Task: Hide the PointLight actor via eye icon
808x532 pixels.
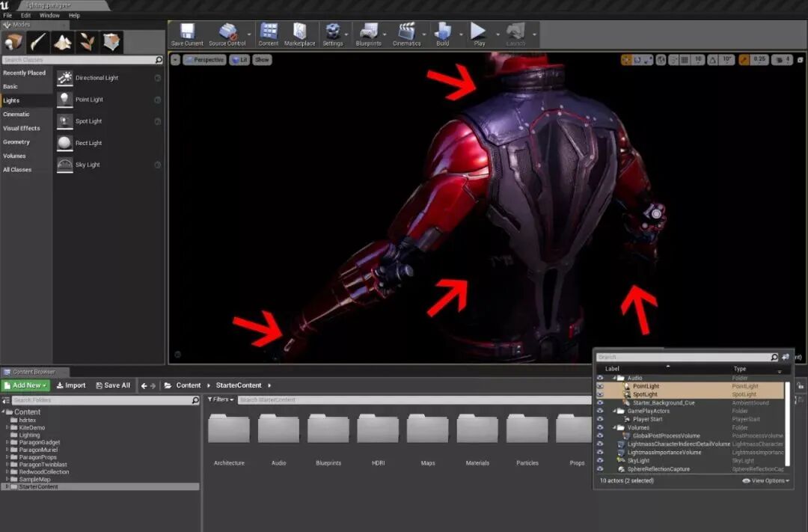Action: (600, 386)
